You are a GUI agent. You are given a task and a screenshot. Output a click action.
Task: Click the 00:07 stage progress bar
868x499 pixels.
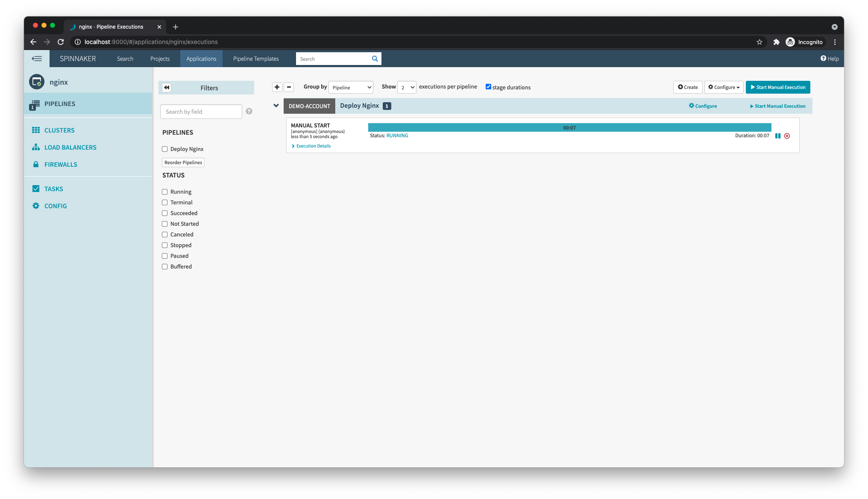coord(569,127)
